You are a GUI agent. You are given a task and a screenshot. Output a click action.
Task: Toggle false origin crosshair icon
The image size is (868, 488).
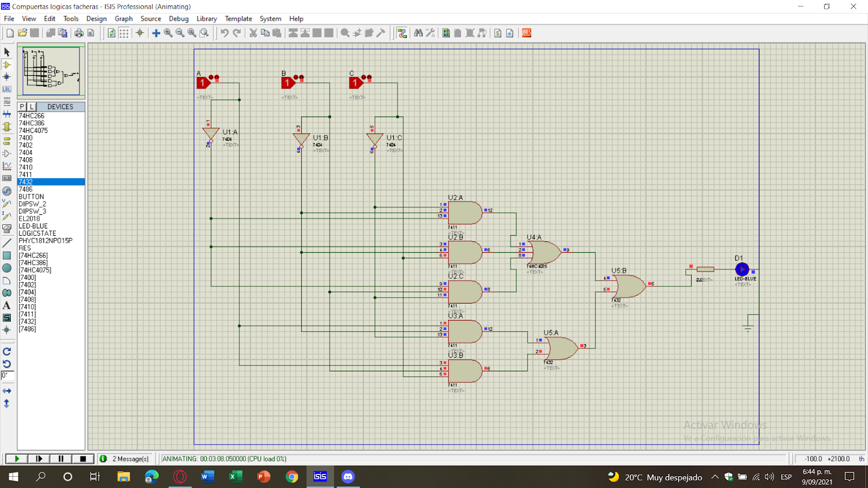tap(140, 33)
